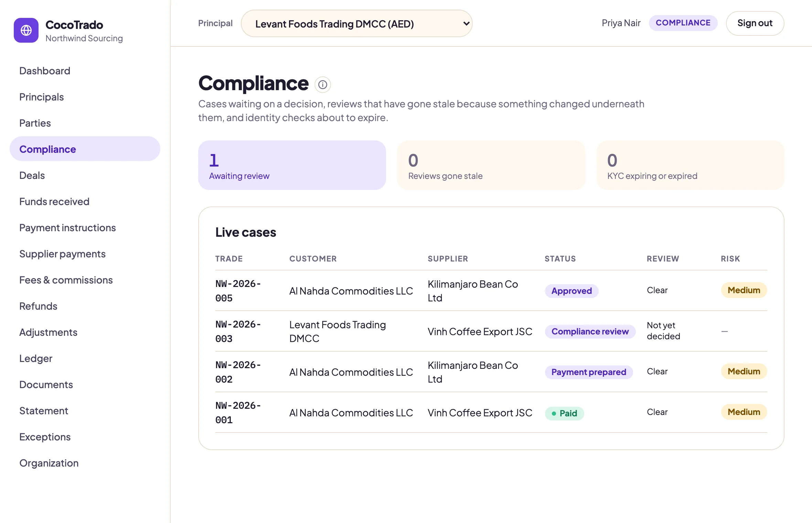
Task: Select the Awaiting review card
Action: point(292,165)
